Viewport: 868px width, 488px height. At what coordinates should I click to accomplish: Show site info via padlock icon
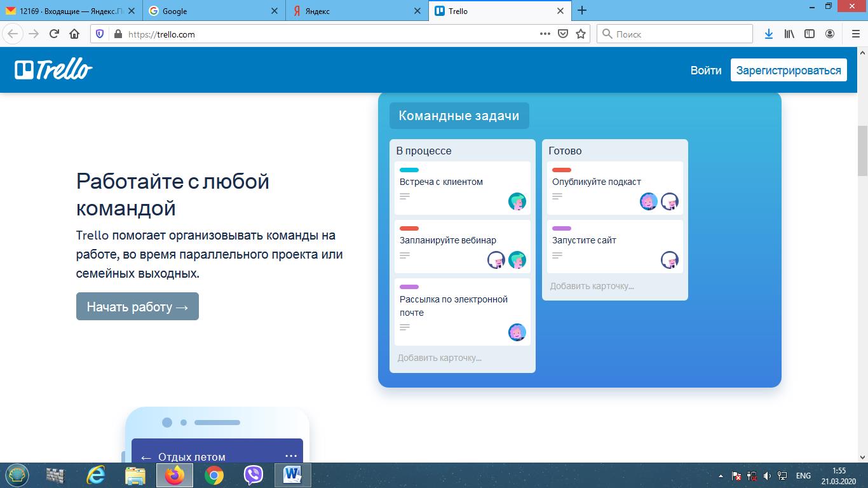pyautogui.click(x=117, y=34)
